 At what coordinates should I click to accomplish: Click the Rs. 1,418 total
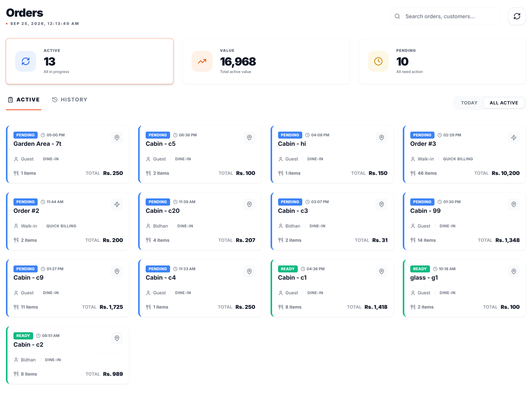tap(376, 307)
